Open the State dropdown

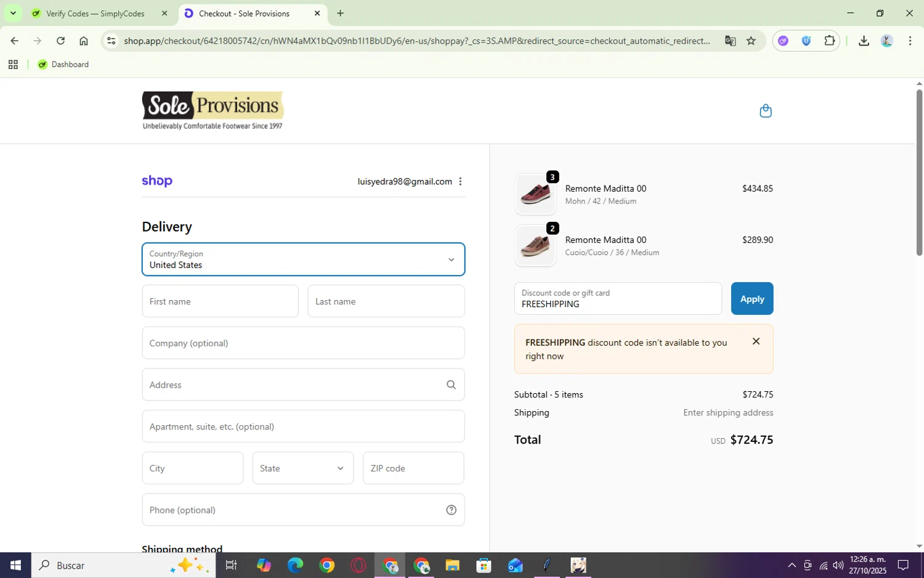tap(303, 468)
